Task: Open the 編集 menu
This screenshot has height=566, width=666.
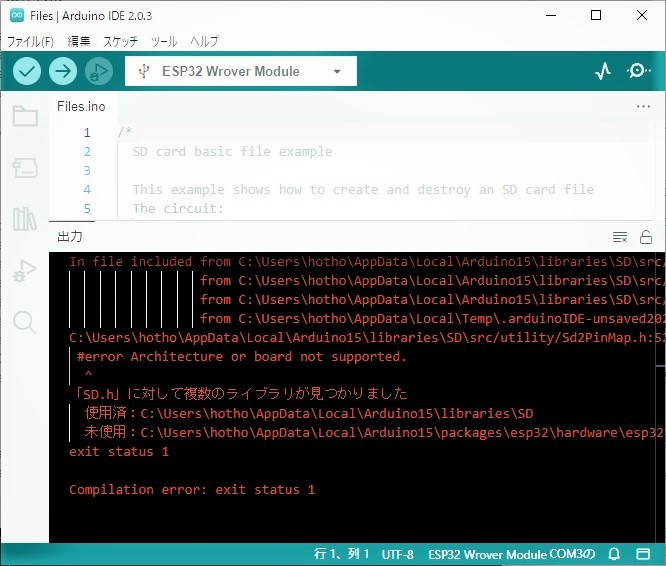Action: (79, 41)
